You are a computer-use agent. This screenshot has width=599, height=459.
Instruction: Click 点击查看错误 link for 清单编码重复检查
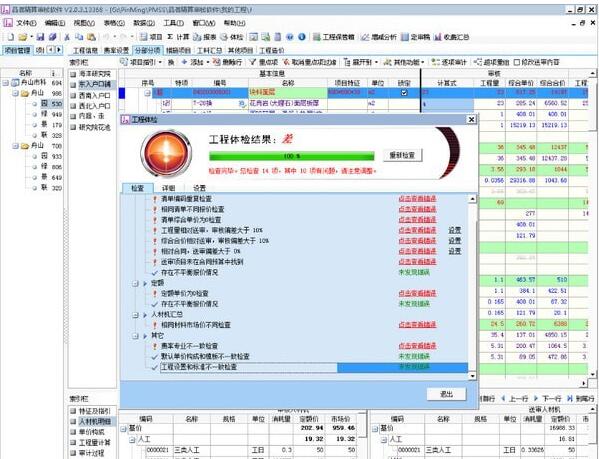tap(417, 199)
